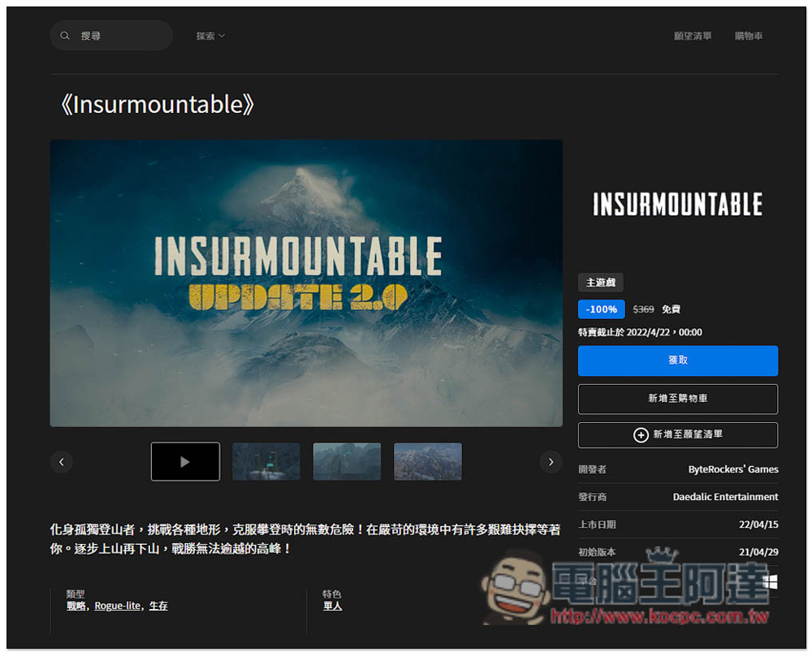Screen dimensions: 812x656
Task: Click the 免費 free price label
Action: [672, 309]
